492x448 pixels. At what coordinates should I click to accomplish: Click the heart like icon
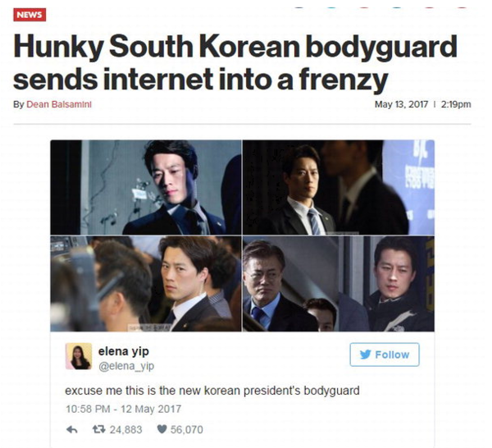click(162, 429)
